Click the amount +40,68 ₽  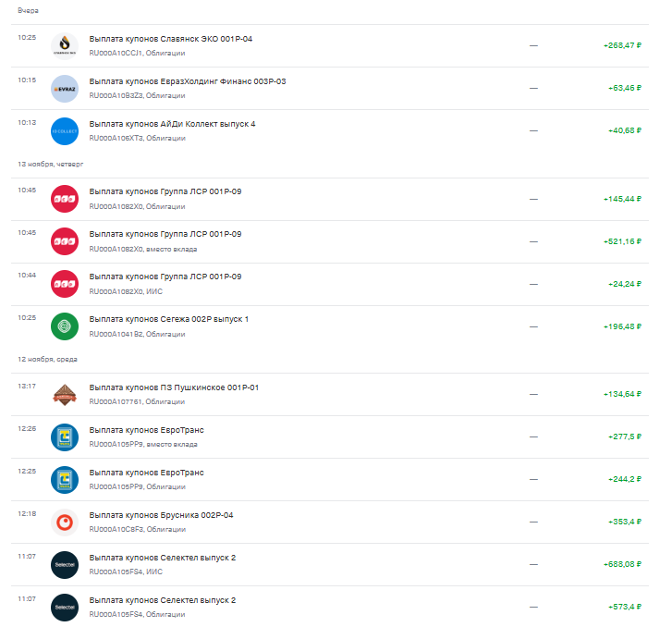625,130
